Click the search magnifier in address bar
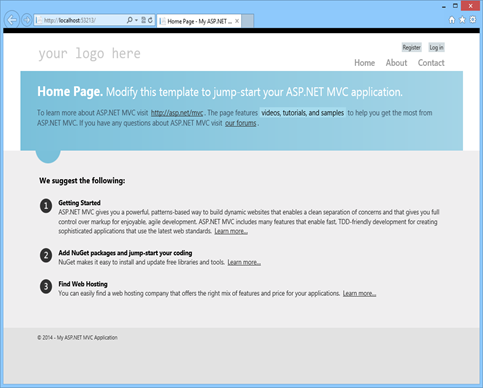Image resolution: width=483 pixels, height=388 pixels. click(129, 20)
